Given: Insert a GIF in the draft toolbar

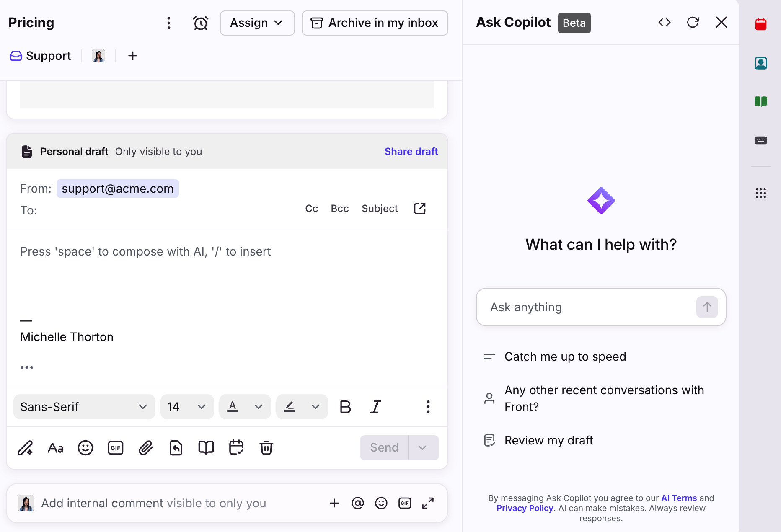Looking at the screenshot, I should pyautogui.click(x=116, y=448).
